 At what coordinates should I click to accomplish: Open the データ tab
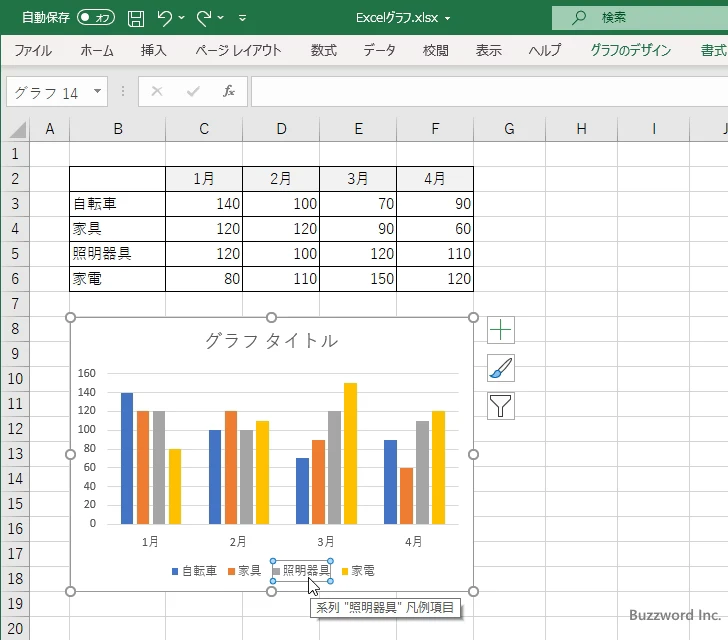379,50
